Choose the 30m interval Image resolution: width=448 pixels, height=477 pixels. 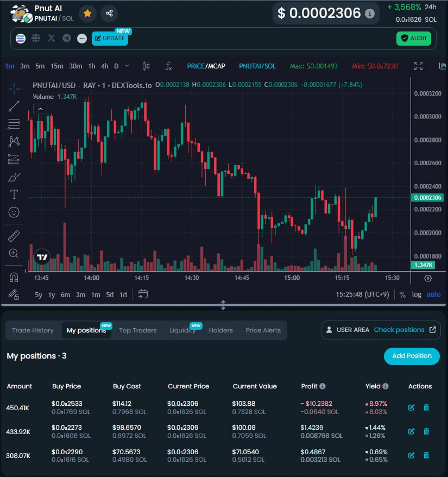[x=75, y=66]
